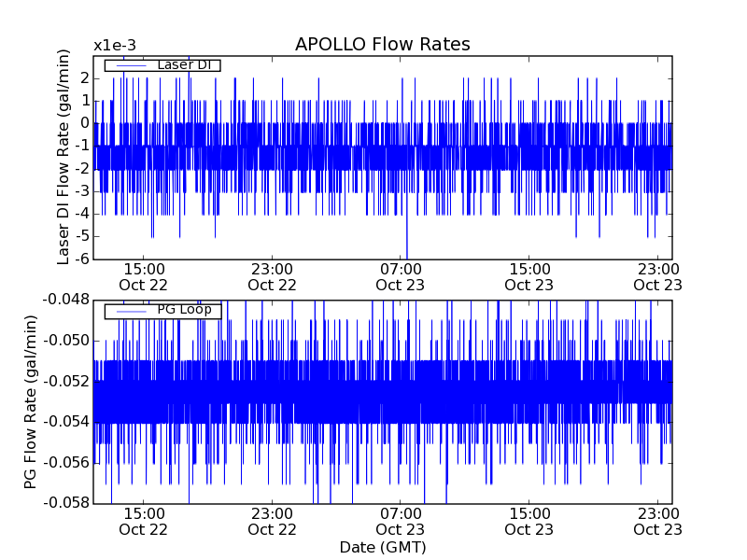This screenshot has width=747, height=560.
Task: Click the -6 tick on Laser DI axis
Action: coord(81,259)
